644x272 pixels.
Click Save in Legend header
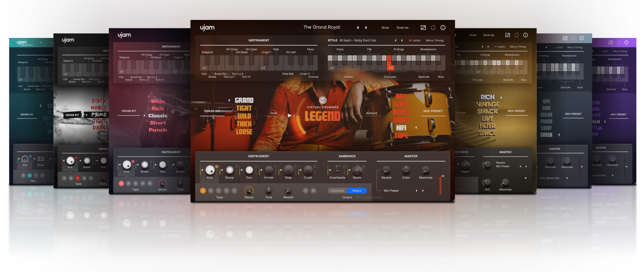tap(385, 28)
